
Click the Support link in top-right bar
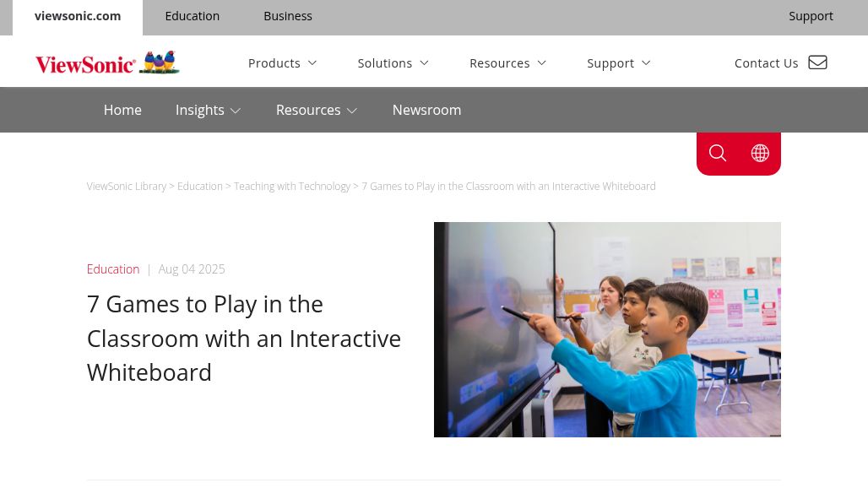click(811, 16)
